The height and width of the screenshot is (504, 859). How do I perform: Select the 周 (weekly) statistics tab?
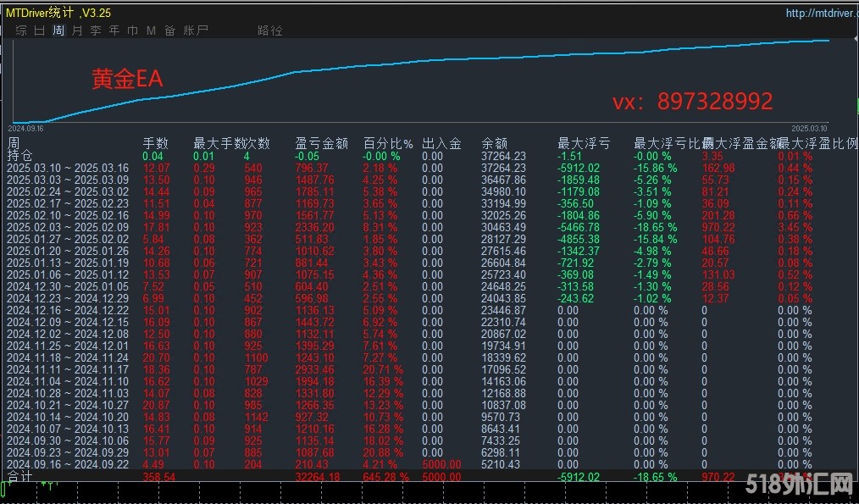(x=58, y=30)
